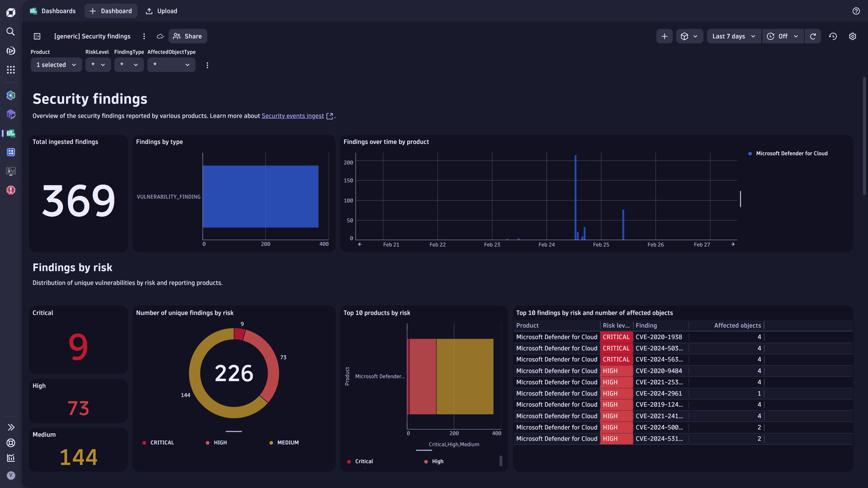Expand the segment cube selector dropdown
The image size is (868, 488).
point(689,36)
